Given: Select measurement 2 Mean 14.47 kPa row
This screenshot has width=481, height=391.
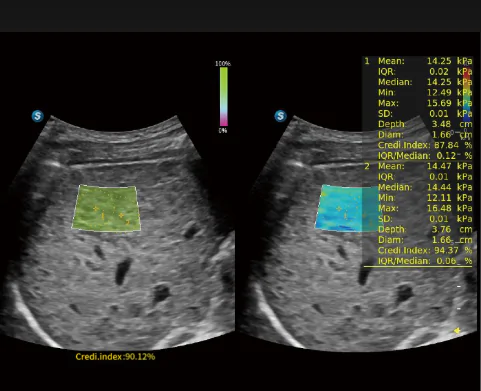Looking at the screenshot, I should point(419,166).
